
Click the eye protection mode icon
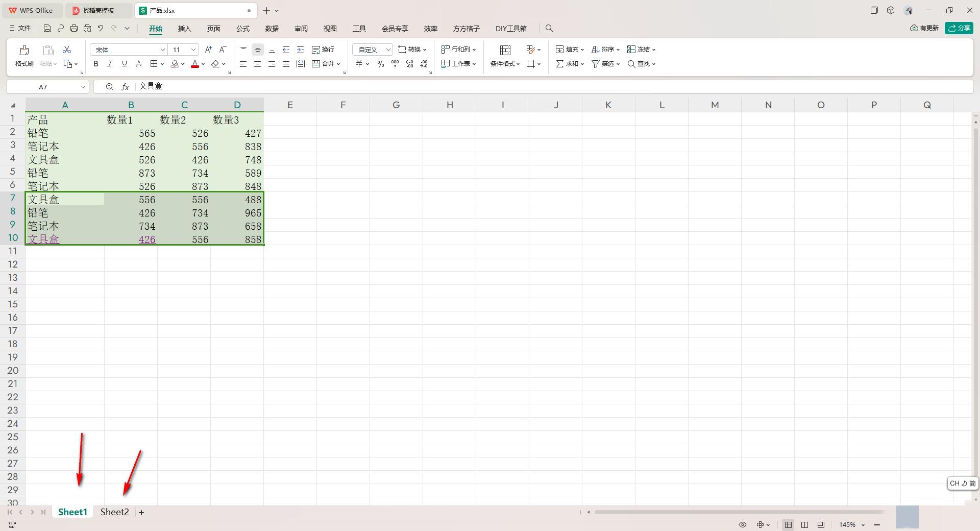coord(743,525)
